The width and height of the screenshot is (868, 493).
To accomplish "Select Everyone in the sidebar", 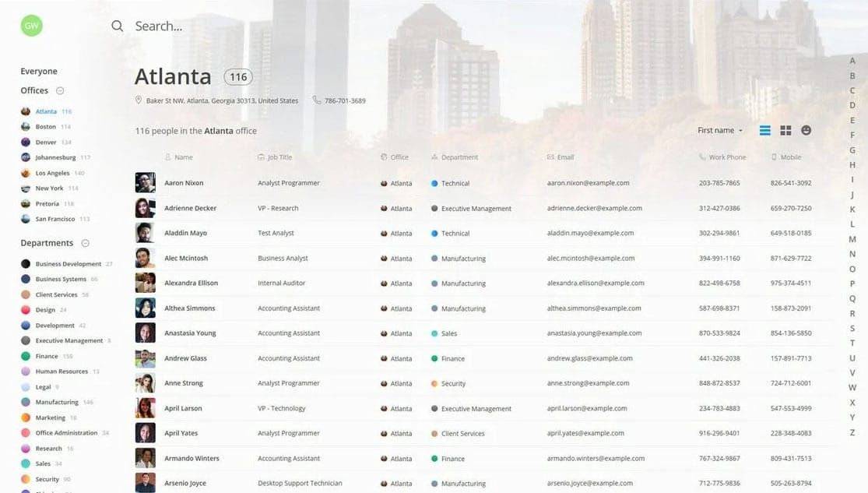I will [x=38, y=70].
